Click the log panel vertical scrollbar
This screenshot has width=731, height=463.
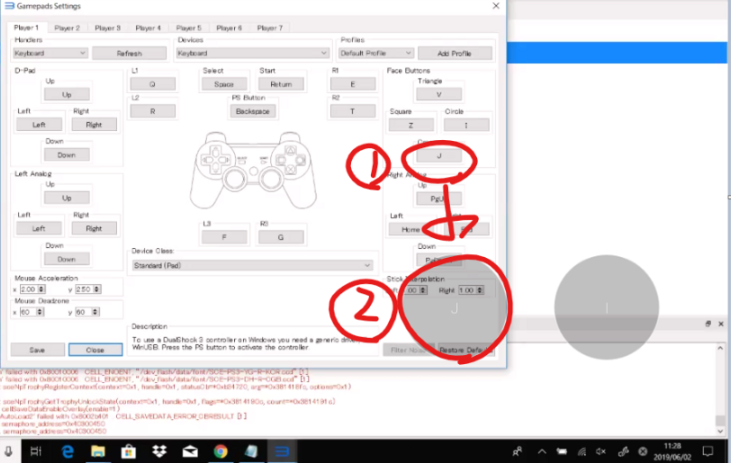(x=720, y=389)
